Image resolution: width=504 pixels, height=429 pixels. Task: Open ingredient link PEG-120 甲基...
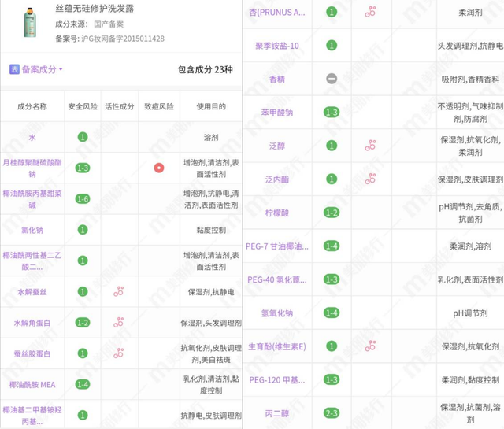coord(277,380)
